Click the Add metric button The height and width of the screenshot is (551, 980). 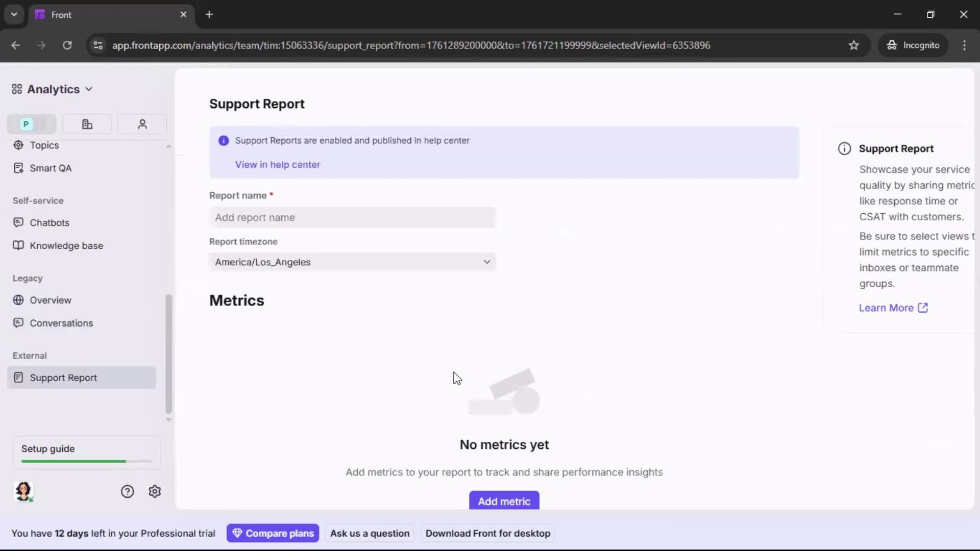[x=503, y=501]
